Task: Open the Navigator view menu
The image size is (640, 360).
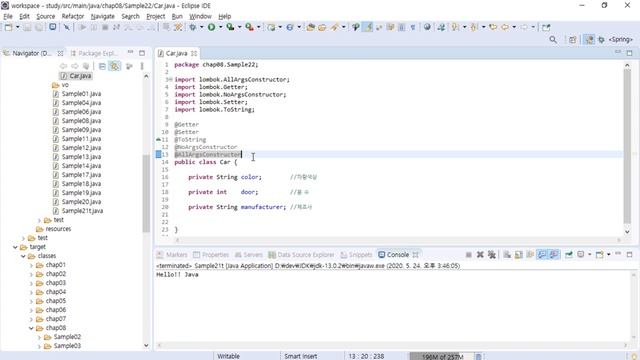Action: (x=142, y=66)
